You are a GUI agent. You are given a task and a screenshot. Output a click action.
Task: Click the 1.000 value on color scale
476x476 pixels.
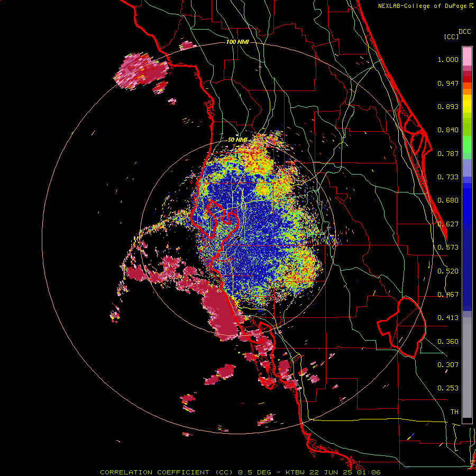[448, 59]
